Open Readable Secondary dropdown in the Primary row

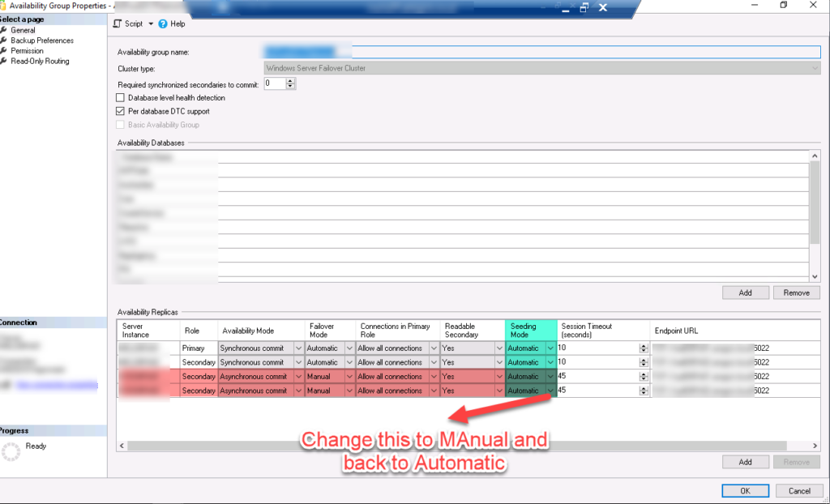(499, 348)
